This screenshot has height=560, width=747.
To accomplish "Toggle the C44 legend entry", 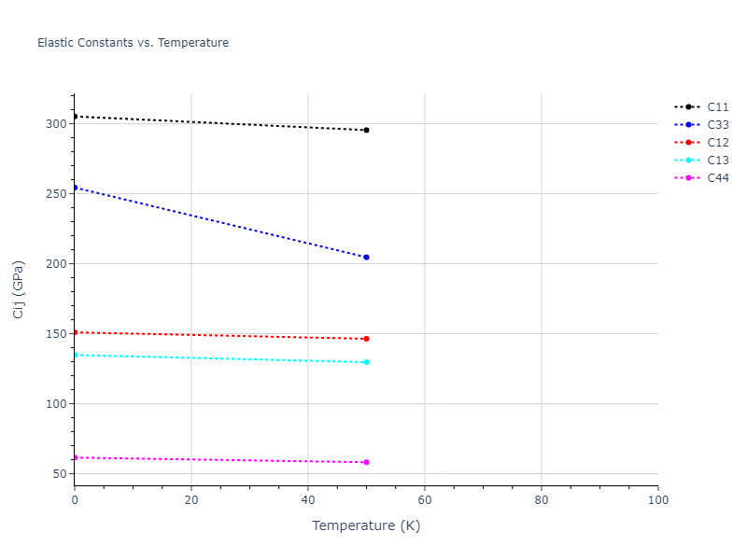I will [x=717, y=178].
